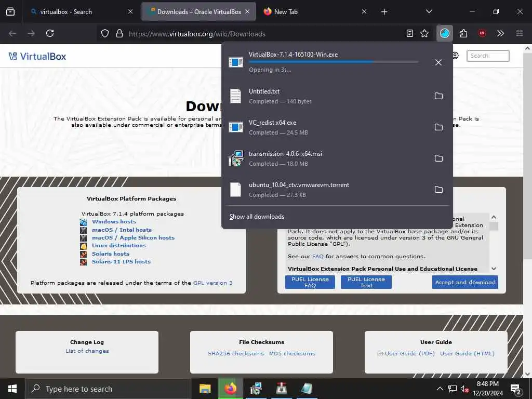Close the virtualbox - Search tab

[x=130, y=11]
